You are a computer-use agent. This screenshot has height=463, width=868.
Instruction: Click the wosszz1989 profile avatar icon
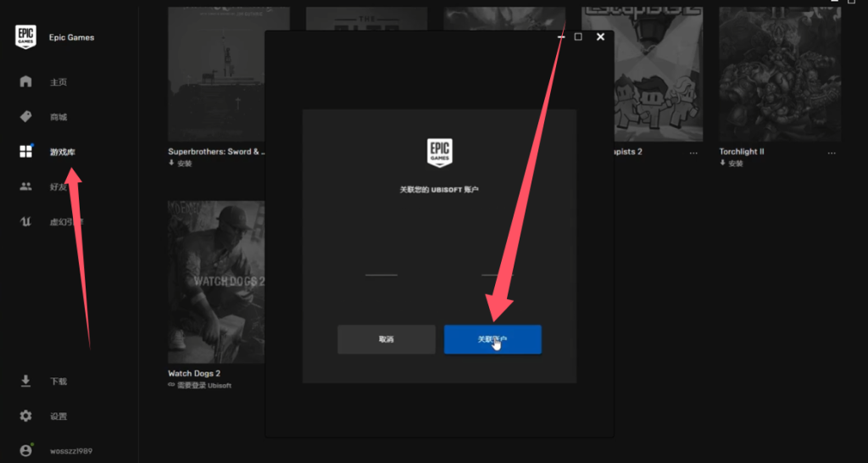point(25,450)
